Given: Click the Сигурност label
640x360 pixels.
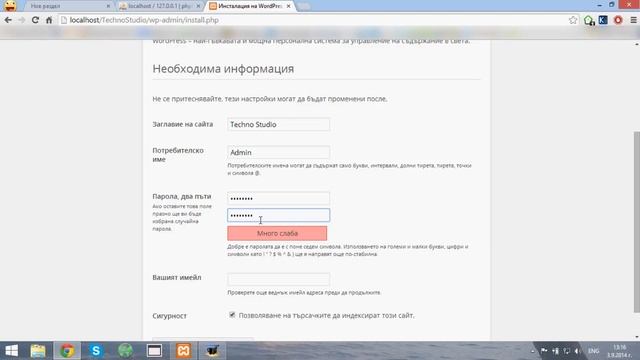Looking at the screenshot, I should 169,316.
